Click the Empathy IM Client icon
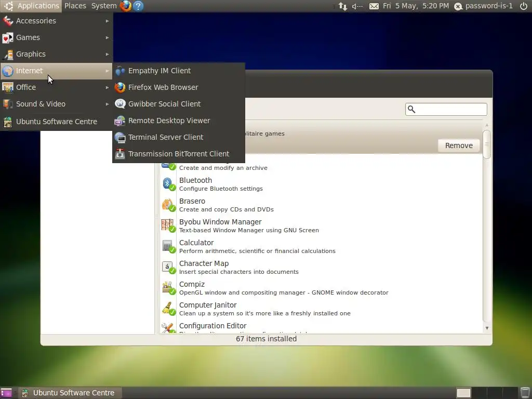This screenshot has width=532, height=399. 120,71
